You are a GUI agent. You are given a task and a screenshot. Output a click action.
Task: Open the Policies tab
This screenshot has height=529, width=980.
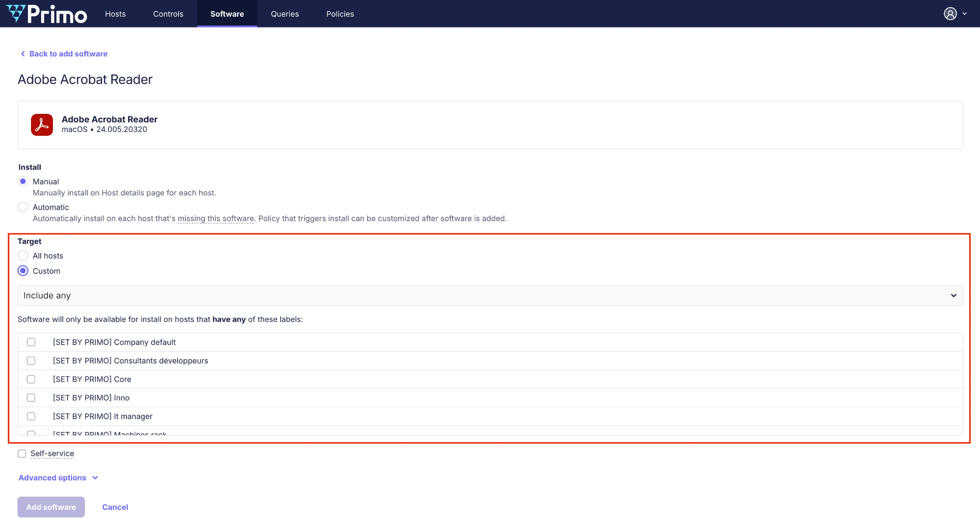tap(340, 14)
